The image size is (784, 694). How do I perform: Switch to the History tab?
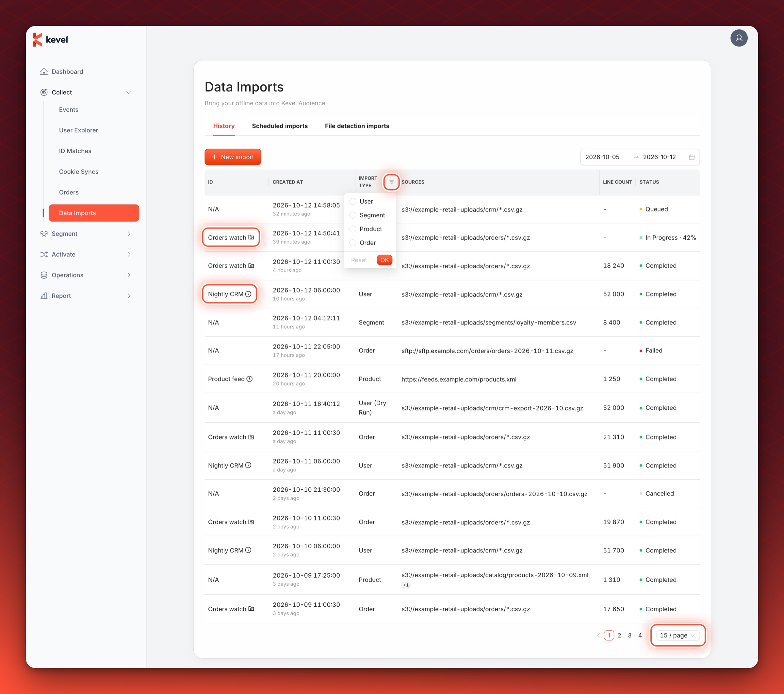pyautogui.click(x=224, y=126)
